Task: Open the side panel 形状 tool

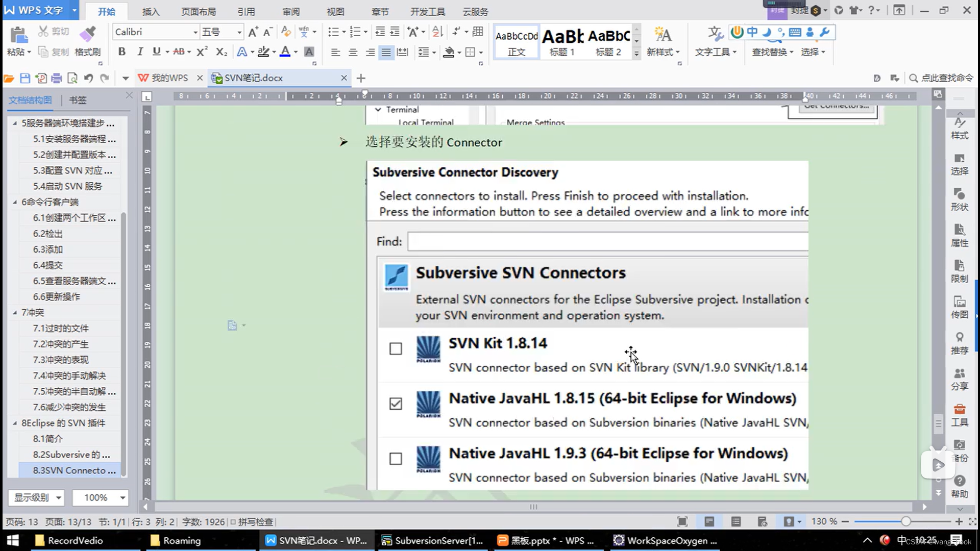Action: point(959,199)
